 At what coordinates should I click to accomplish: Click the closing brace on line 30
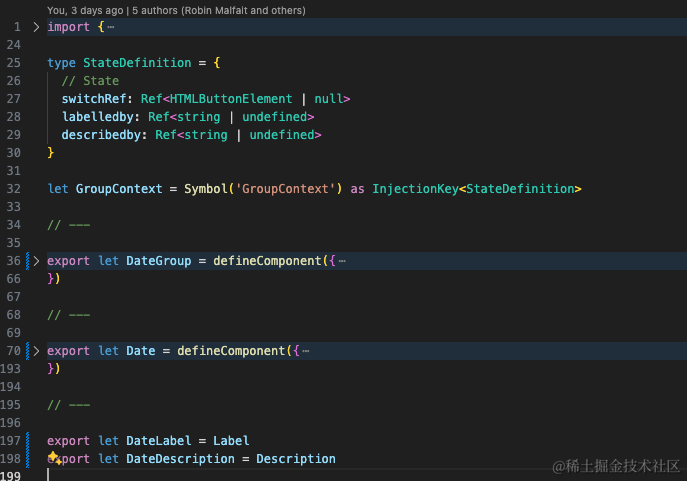click(50, 153)
